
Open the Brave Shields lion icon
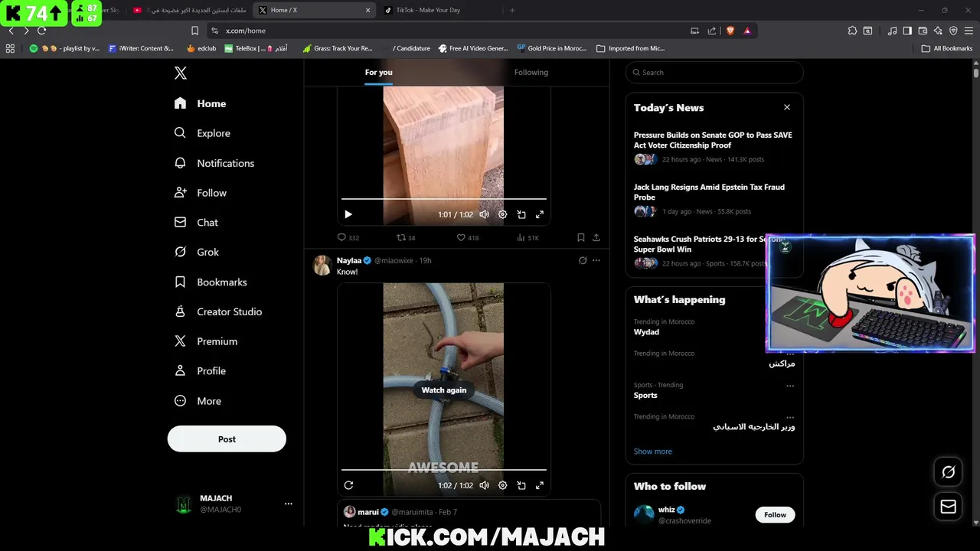tap(730, 31)
